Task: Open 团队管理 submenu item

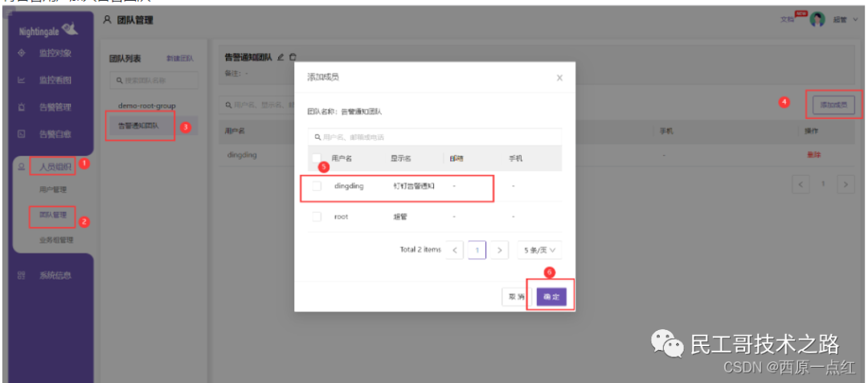Action: pyautogui.click(x=53, y=215)
